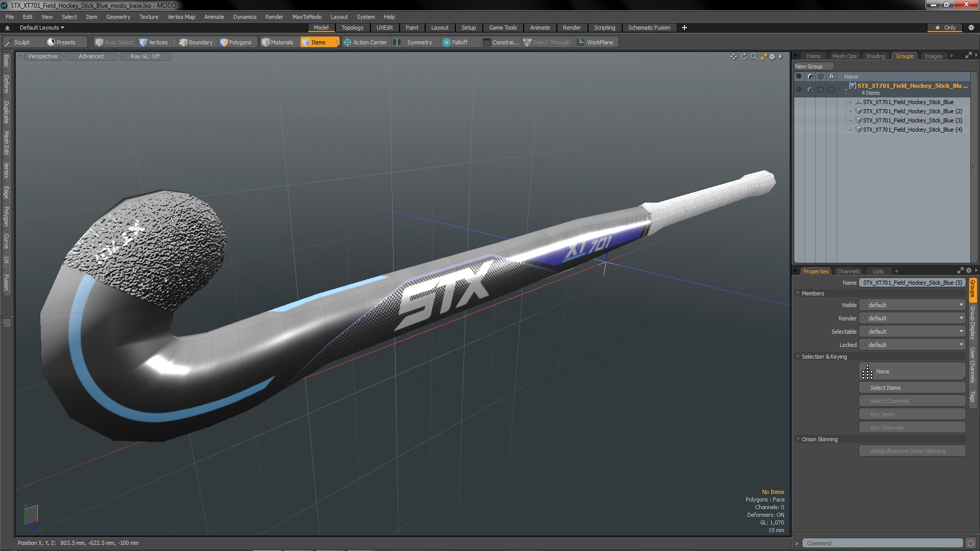
Task: Add a new layout tab with plus
Action: click(684, 28)
